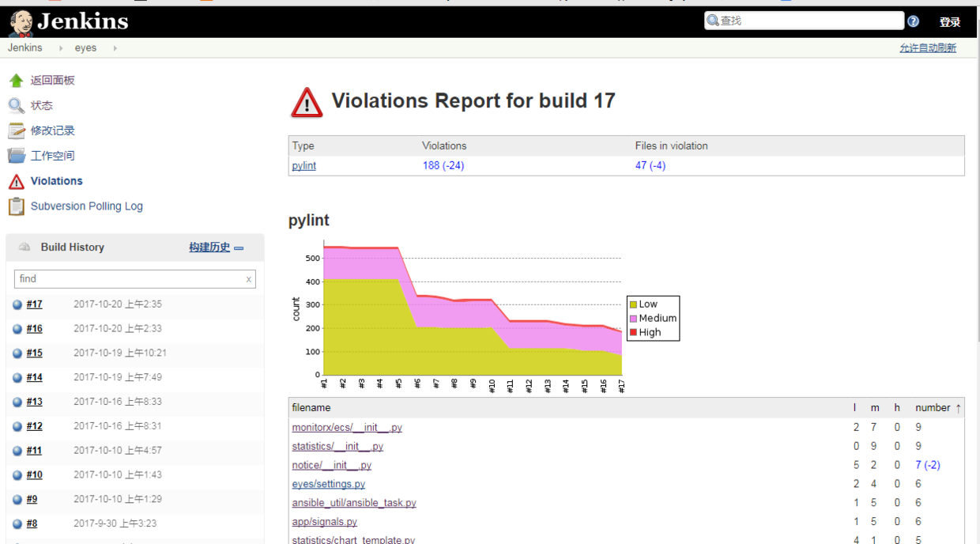Open the pylint type link

click(304, 166)
